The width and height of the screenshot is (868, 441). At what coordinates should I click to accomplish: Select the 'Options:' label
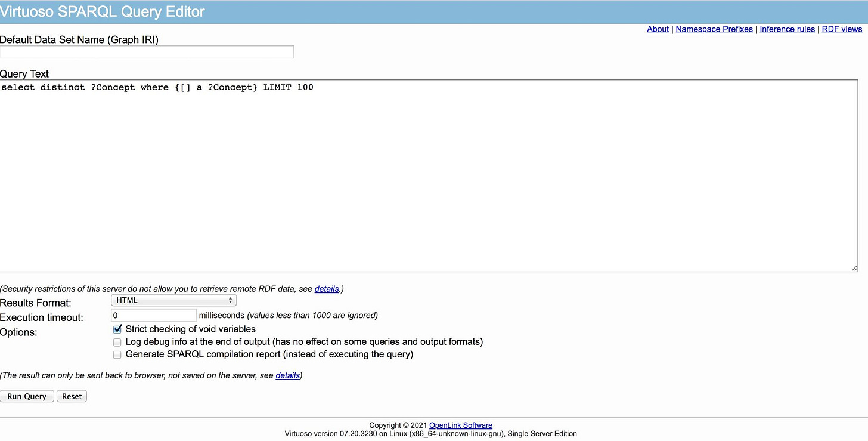[x=18, y=332]
